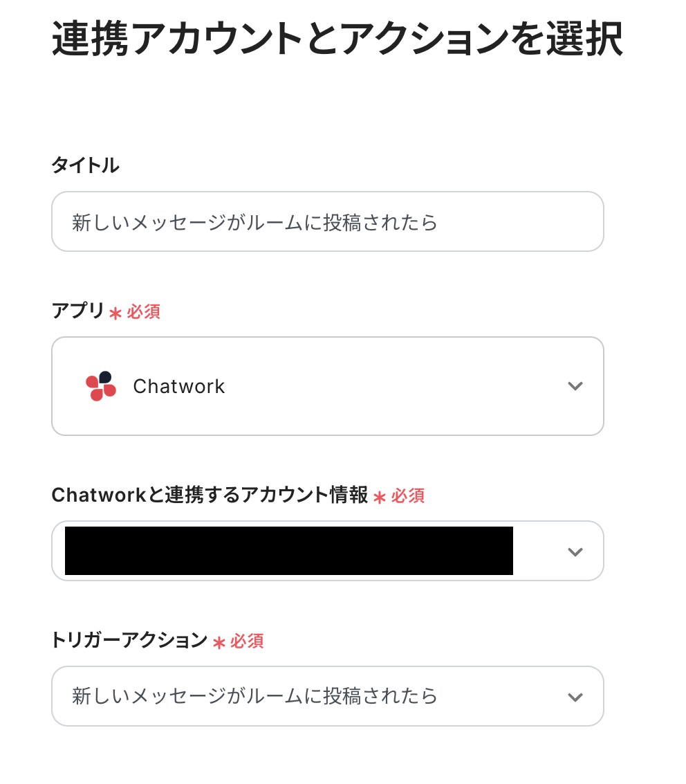Viewport: 686px width, 784px height.
Task: Click the red asterisk next to アカウント情報
Action: pyautogui.click(x=379, y=498)
